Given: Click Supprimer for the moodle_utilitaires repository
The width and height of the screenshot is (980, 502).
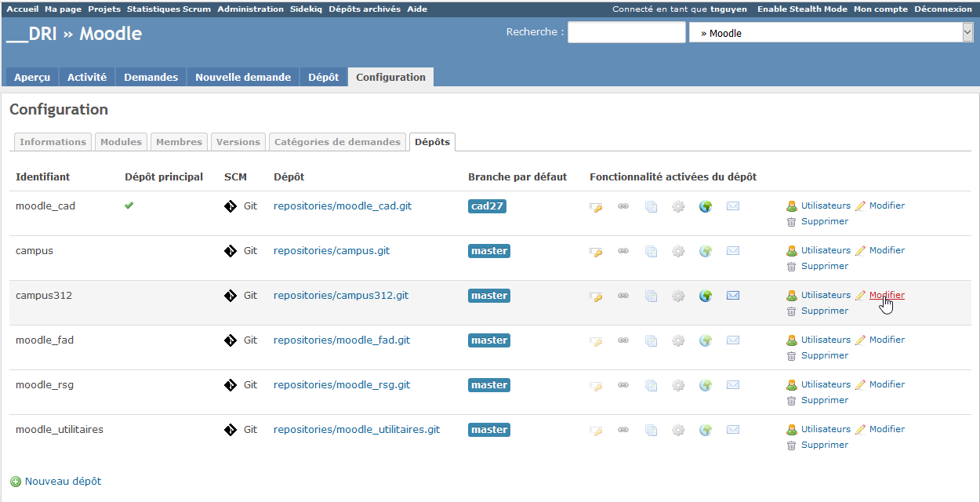Looking at the screenshot, I should (x=824, y=445).
